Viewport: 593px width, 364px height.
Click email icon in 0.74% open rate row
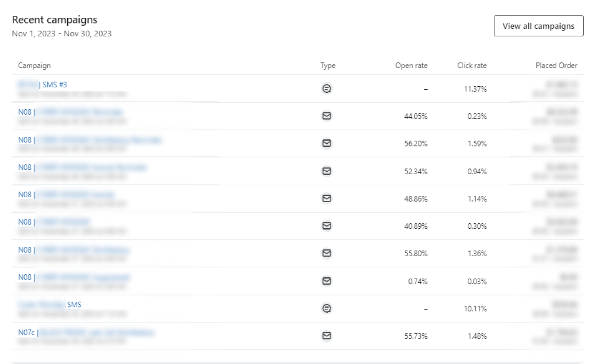[x=327, y=281]
